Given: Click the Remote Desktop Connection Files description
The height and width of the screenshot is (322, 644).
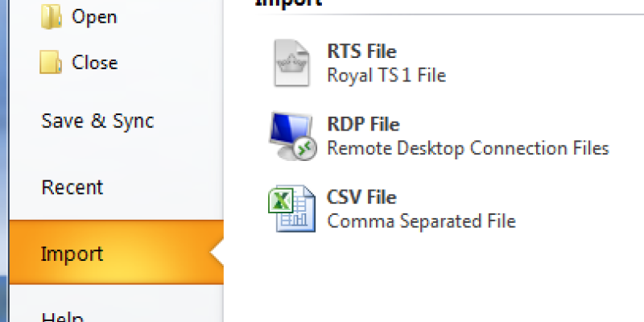Looking at the screenshot, I should coord(468,148).
